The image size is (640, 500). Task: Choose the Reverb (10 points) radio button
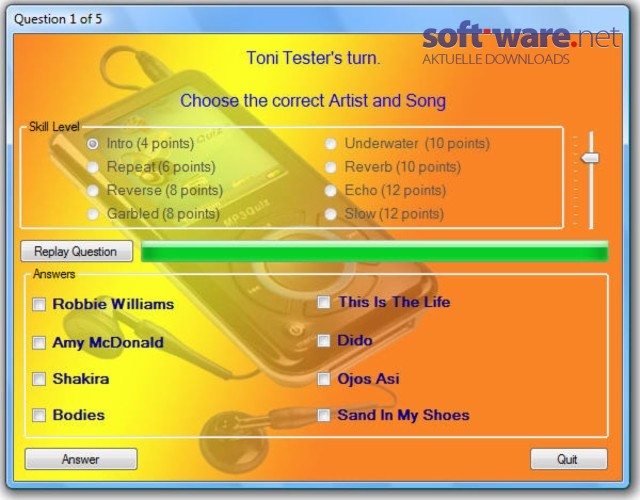(331, 167)
